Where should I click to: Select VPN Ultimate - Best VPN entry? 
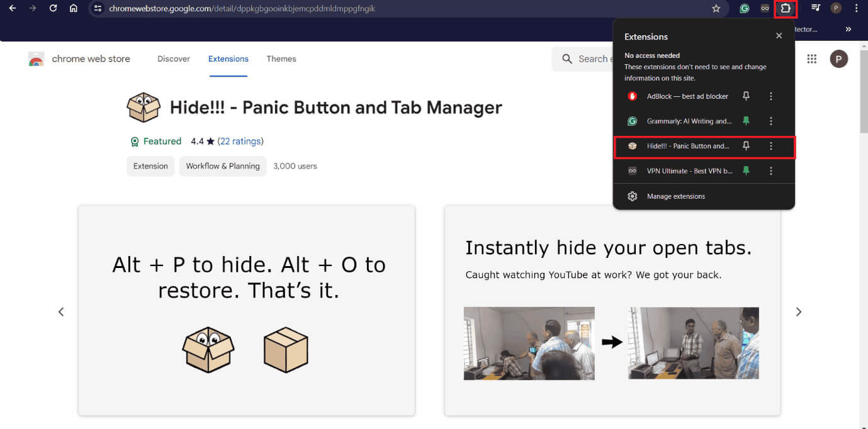pyautogui.click(x=690, y=171)
